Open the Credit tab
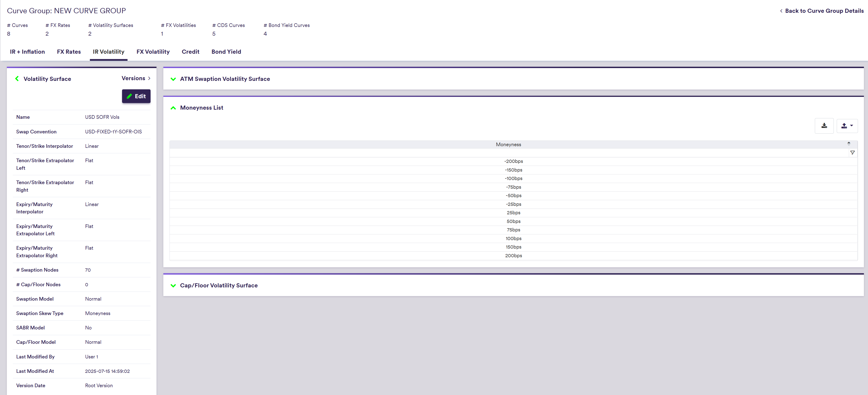This screenshot has height=395, width=868. [190, 52]
